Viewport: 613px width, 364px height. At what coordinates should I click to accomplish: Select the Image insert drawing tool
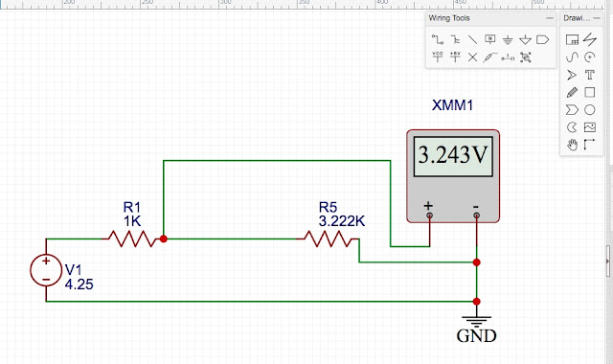click(x=590, y=127)
